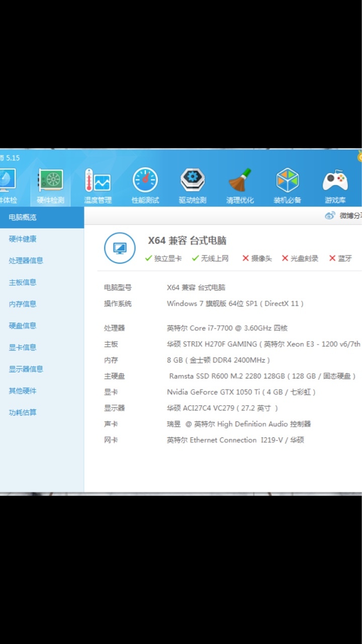Open the 装机必备 essential software cube icon
362x644 pixels.
click(x=288, y=180)
